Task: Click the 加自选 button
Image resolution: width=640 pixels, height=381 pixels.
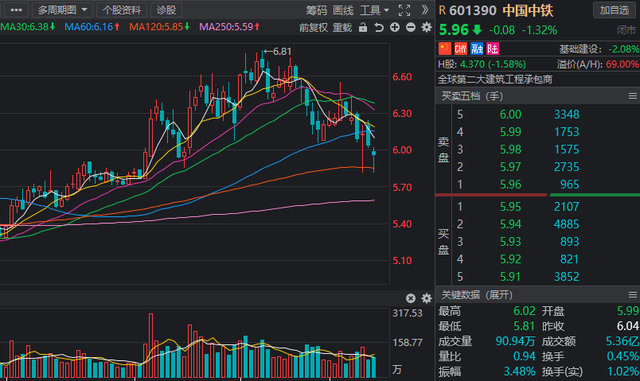Action: pos(614,10)
